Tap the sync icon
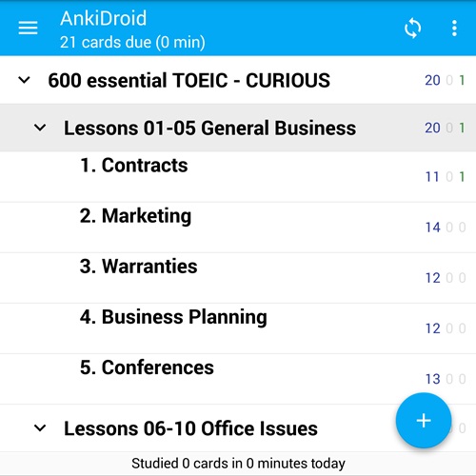Screen dimensions: 476x476 pos(412,28)
